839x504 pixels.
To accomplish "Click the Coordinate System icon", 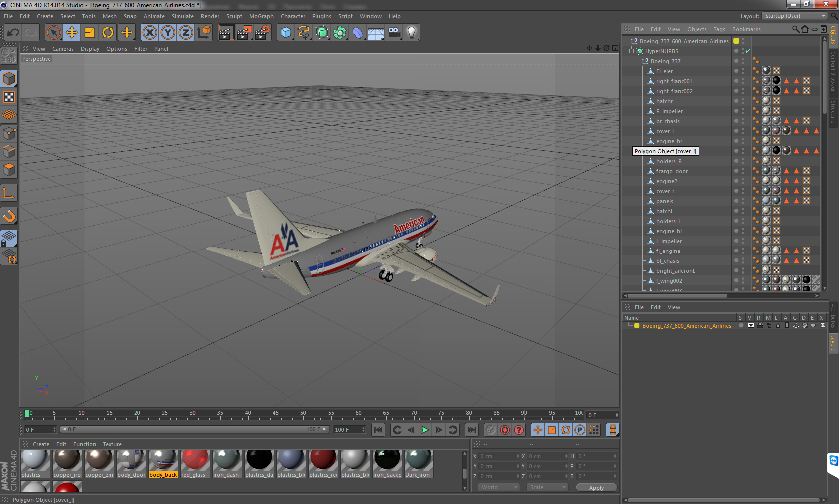I will coord(204,33).
